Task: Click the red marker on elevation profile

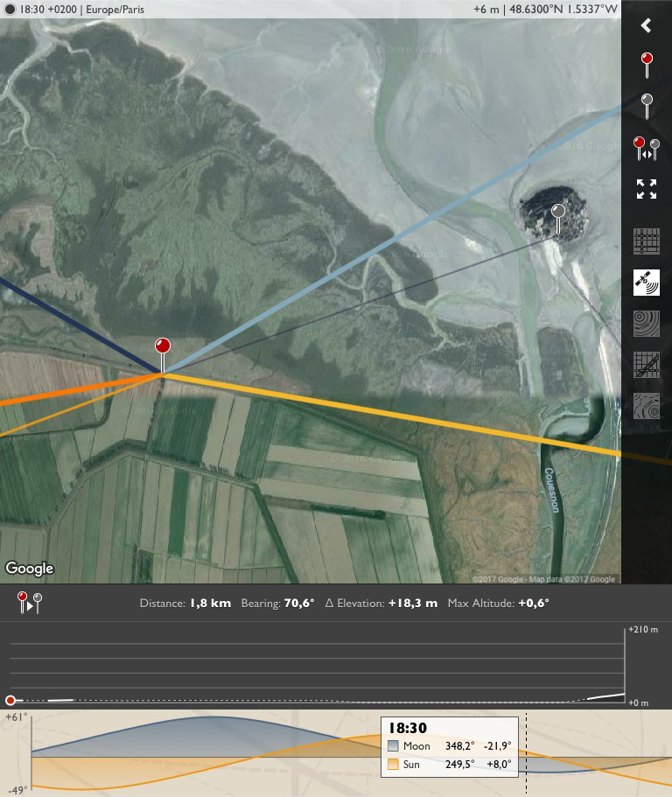Action: [x=10, y=701]
